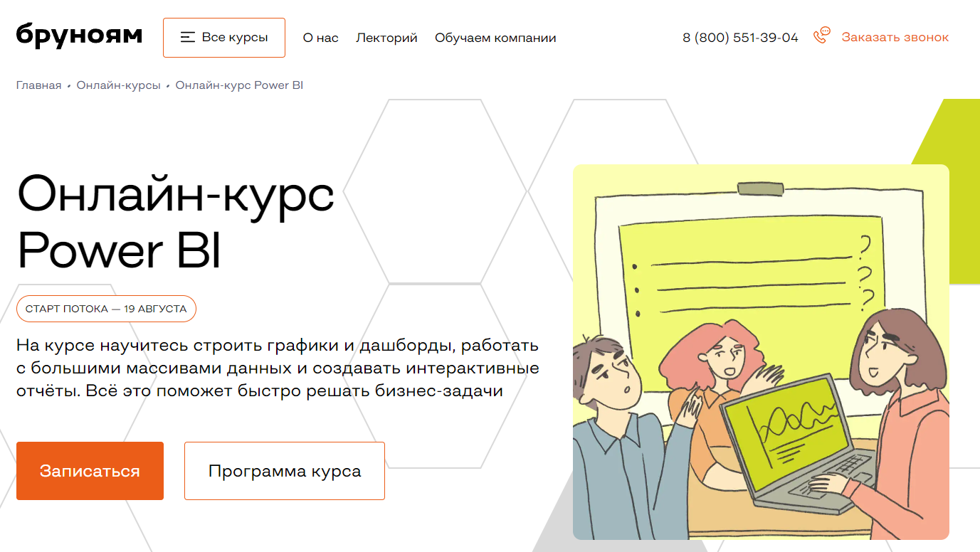Open Программа курса
Screen dimensions: 980x552
285,471
